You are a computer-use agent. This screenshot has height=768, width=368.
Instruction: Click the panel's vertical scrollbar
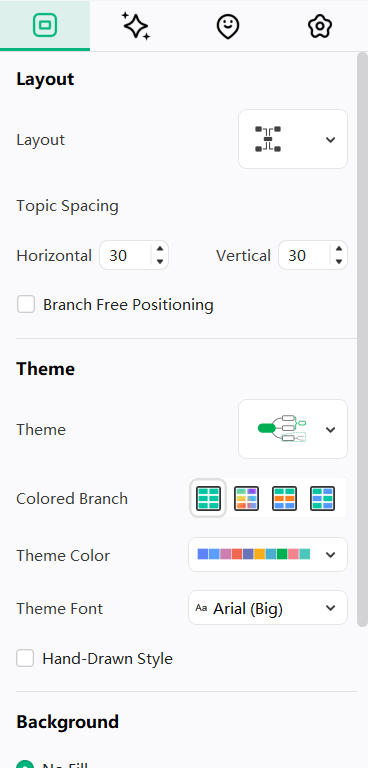362,339
